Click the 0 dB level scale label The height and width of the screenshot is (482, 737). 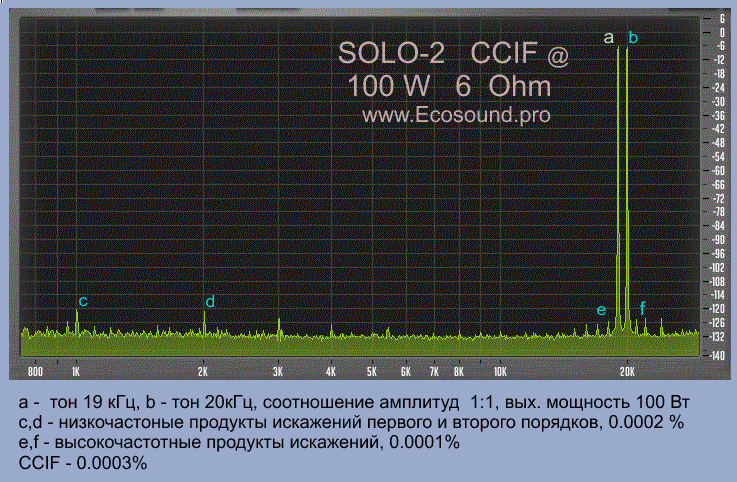pyautogui.click(x=722, y=32)
